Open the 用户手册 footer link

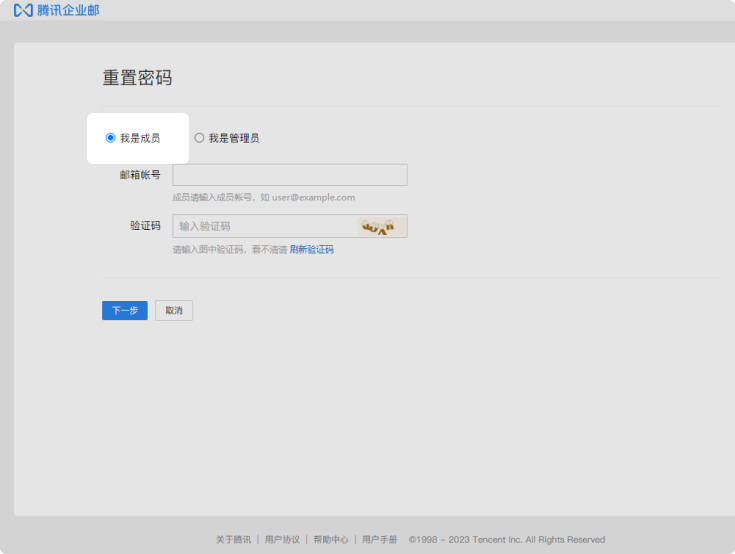(x=379, y=539)
